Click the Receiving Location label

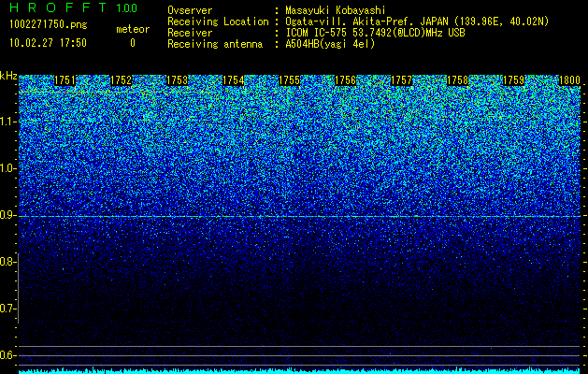click(x=218, y=22)
